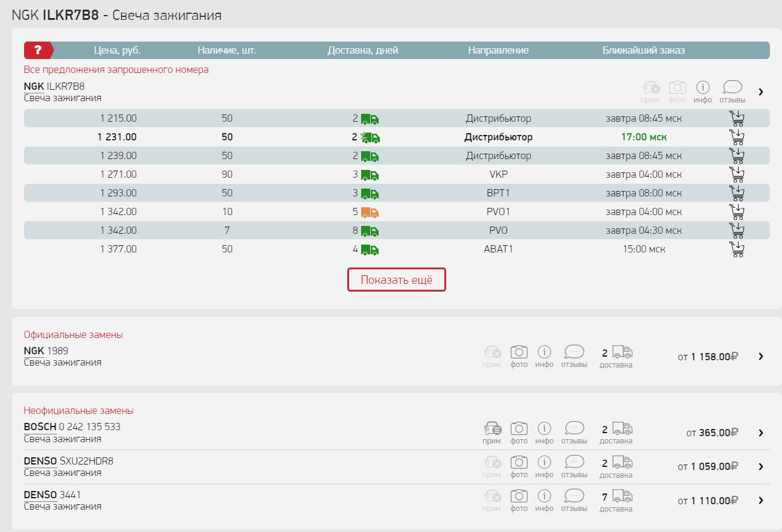Click the 'от 1 110.00' price

(x=708, y=500)
